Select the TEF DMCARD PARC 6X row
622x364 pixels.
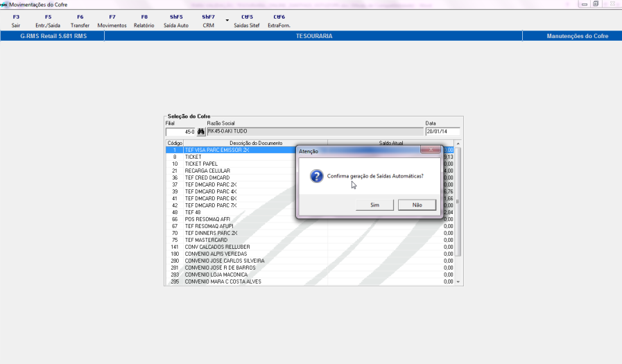coord(309,199)
